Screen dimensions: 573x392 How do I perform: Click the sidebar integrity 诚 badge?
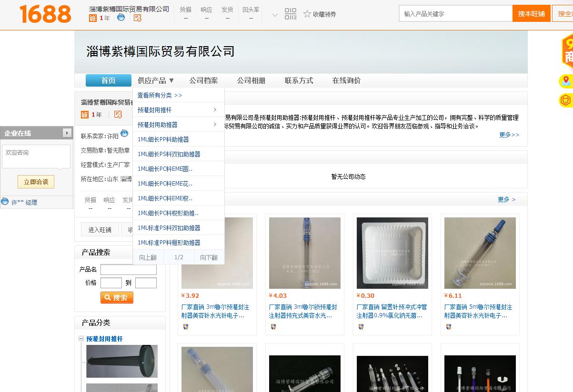(x=85, y=115)
